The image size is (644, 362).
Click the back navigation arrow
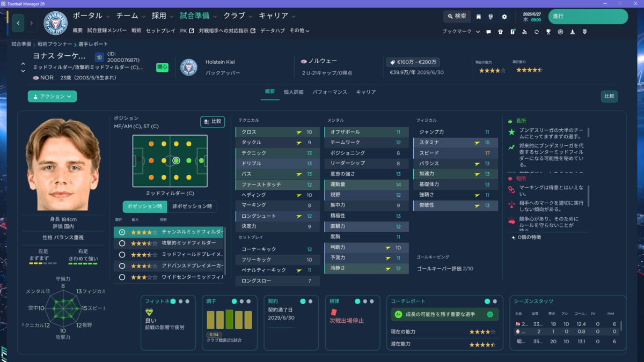pos(18,23)
